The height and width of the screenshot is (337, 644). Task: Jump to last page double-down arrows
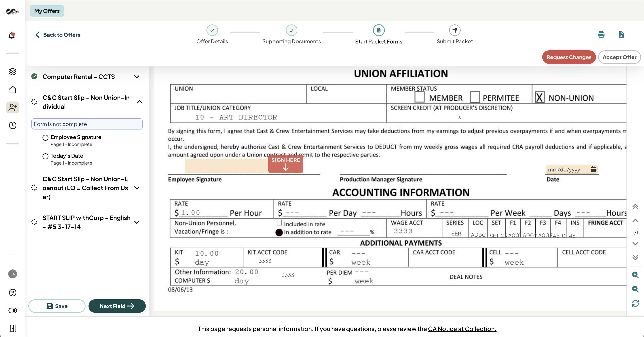pyautogui.click(x=635, y=257)
